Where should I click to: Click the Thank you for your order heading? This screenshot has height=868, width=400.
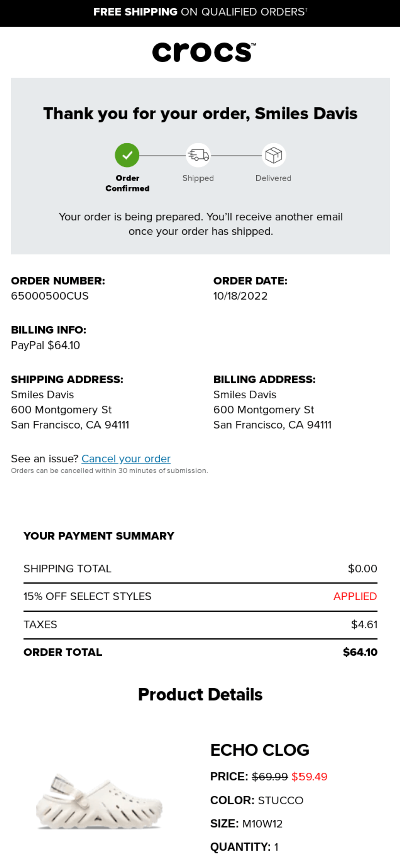click(x=200, y=114)
